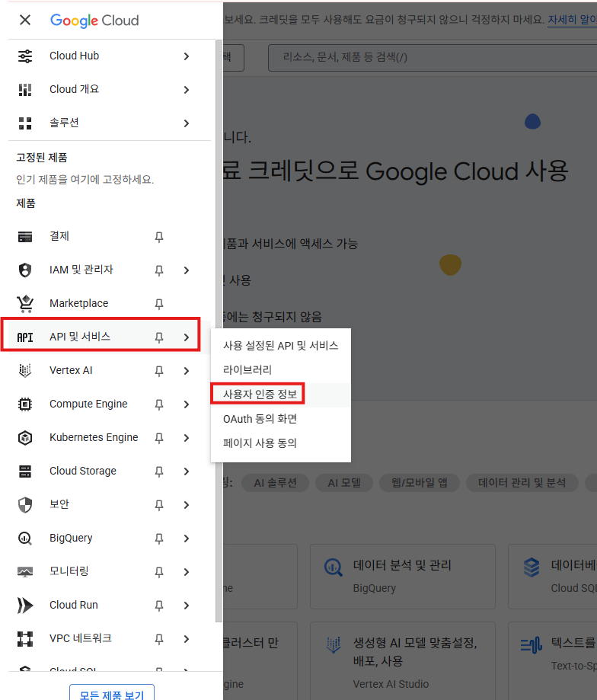Select 사용자 인증 정보 in the submenu
This screenshot has width=597, height=700.
click(281, 395)
